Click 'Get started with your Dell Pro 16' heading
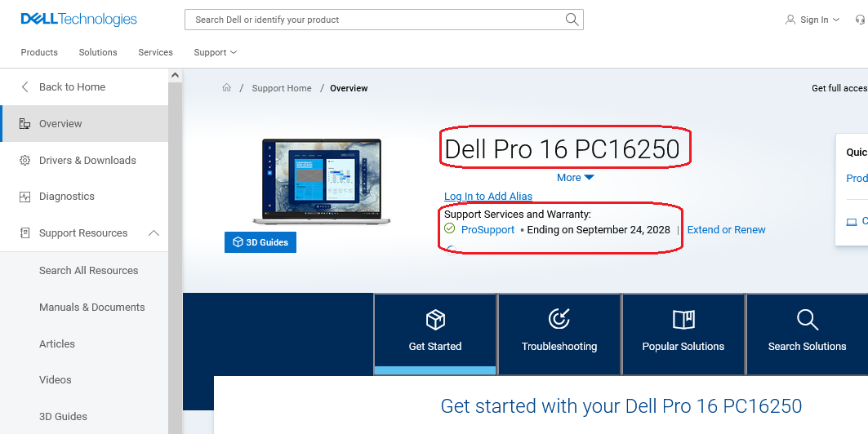Screen dimensions: 868x434 tap(621, 405)
